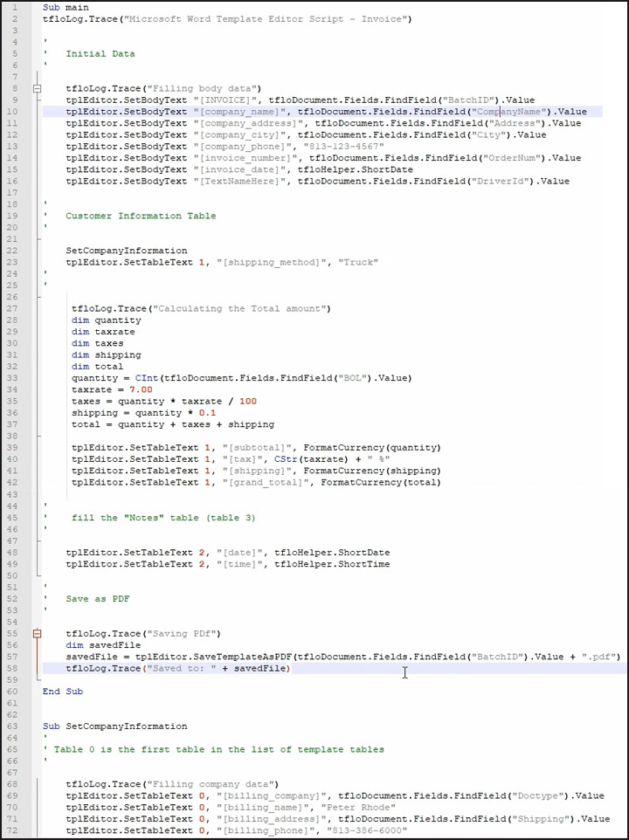Screen dimensions: 629x840
Task: Click the "dim shipping" declaration
Action: (107, 355)
